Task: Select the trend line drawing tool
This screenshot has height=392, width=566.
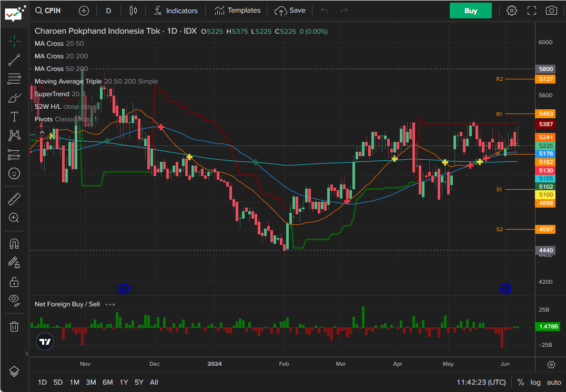Action: point(14,60)
